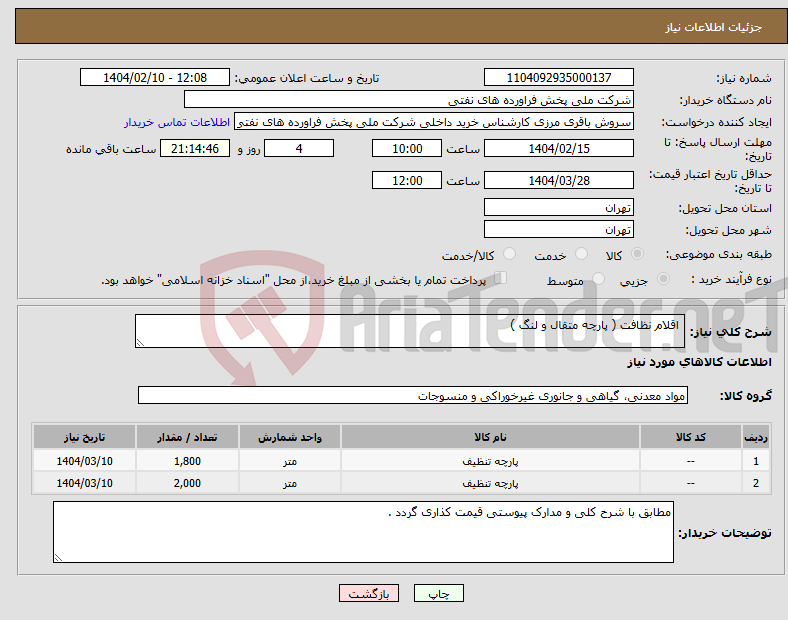788x620 pixels.
Task: Click the متر unit in row 1
Action: pyautogui.click(x=290, y=461)
